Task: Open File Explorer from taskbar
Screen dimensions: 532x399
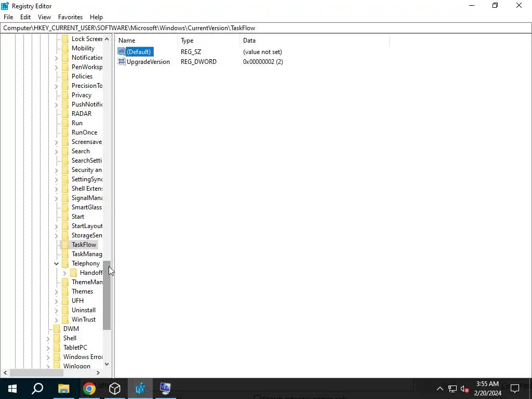Action: click(x=63, y=389)
